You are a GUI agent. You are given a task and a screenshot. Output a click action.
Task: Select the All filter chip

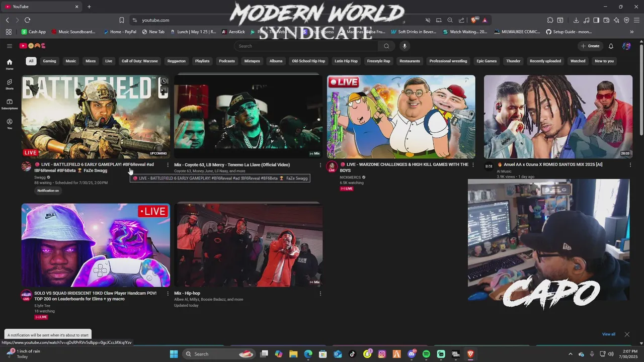[x=31, y=61]
